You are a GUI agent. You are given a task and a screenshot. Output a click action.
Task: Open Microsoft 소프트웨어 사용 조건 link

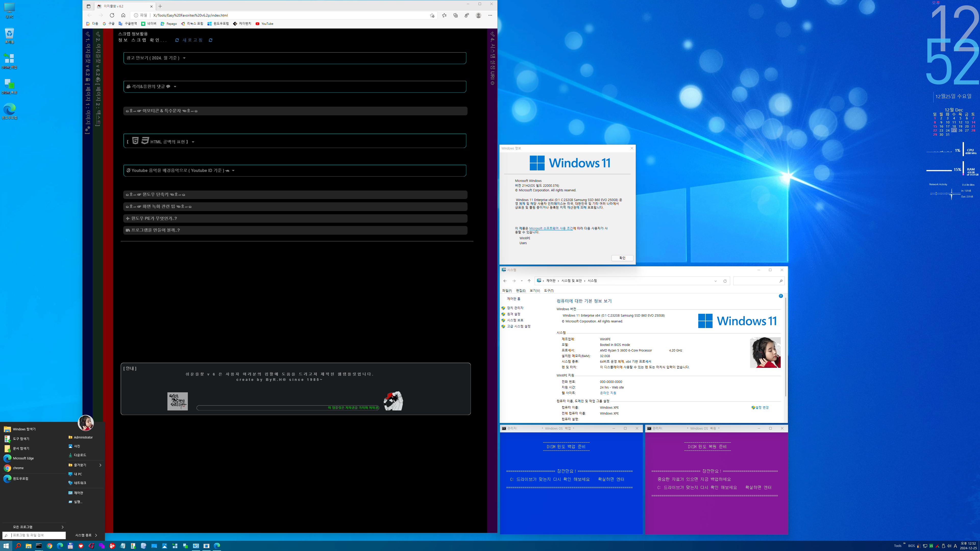tap(551, 229)
